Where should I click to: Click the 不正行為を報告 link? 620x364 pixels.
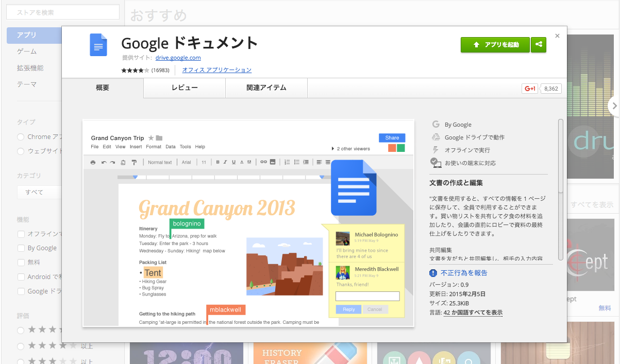coord(464,273)
